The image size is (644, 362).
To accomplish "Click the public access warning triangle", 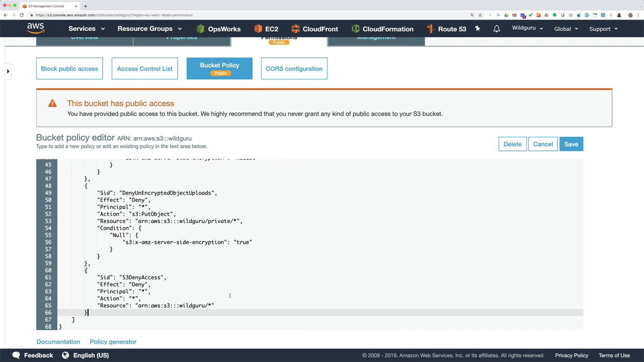I will pyautogui.click(x=52, y=104).
